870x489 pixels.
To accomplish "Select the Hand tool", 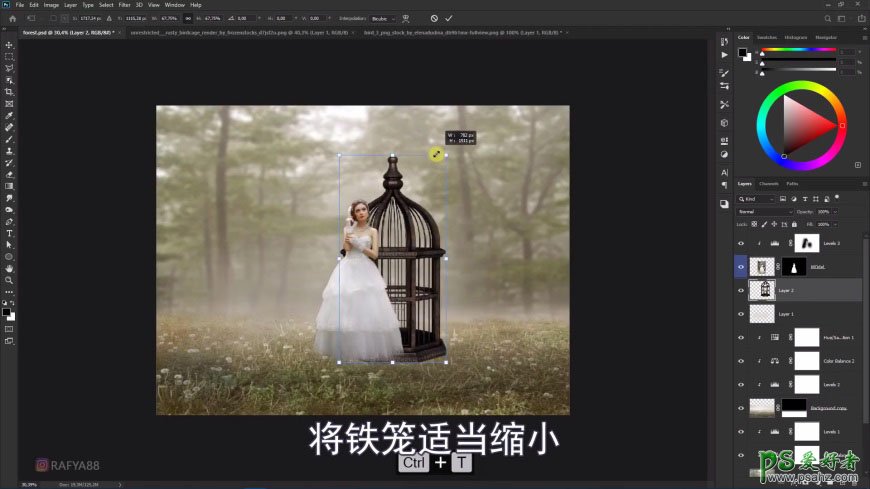I will click(x=9, y=269).
